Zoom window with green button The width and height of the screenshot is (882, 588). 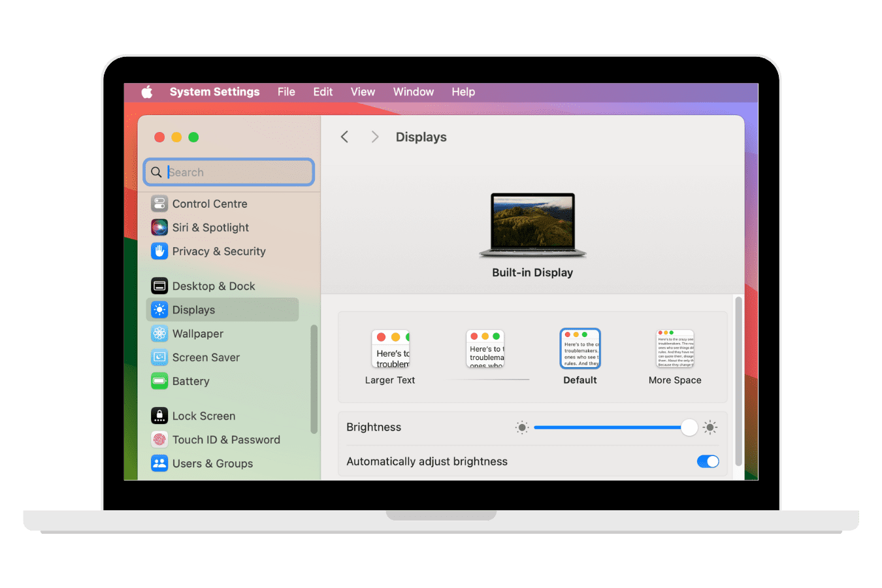click(x=193, y=137)
